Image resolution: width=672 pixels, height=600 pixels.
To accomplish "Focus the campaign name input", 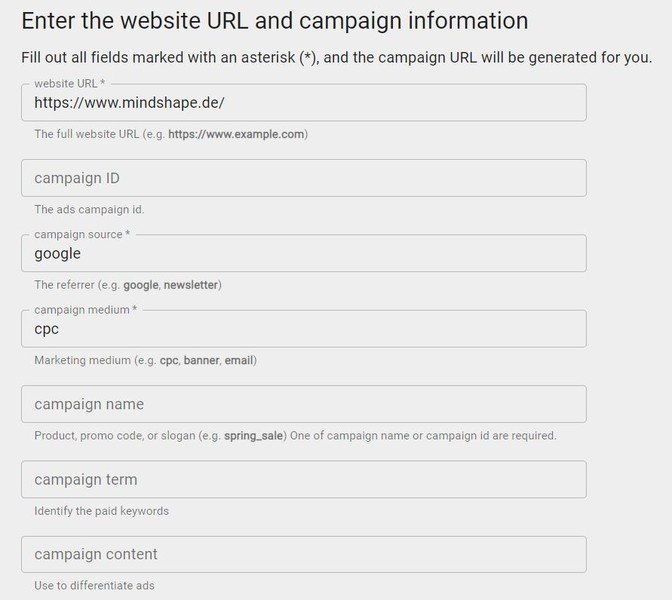I will coord(303,404).
